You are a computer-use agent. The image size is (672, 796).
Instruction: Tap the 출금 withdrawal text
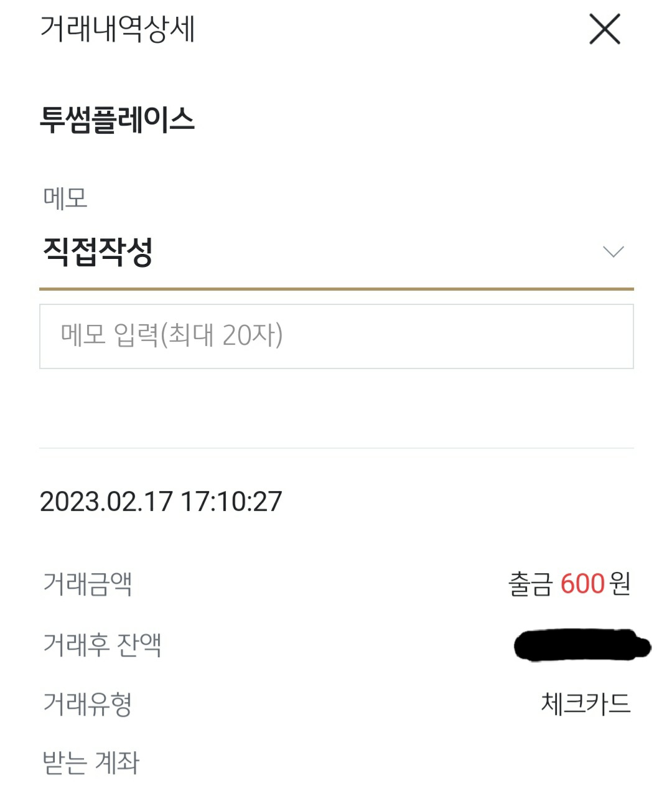530,584
